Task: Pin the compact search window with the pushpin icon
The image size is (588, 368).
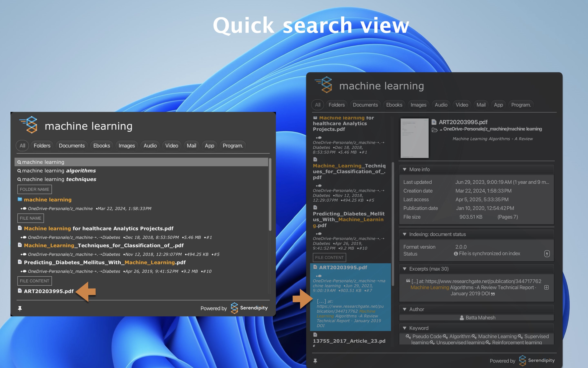Action: point(20,309)
